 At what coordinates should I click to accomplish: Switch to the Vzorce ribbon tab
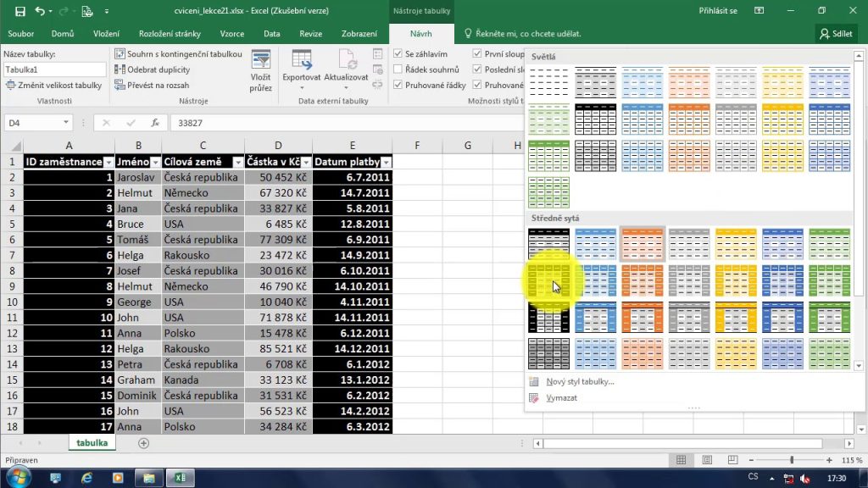pos(232,34)
